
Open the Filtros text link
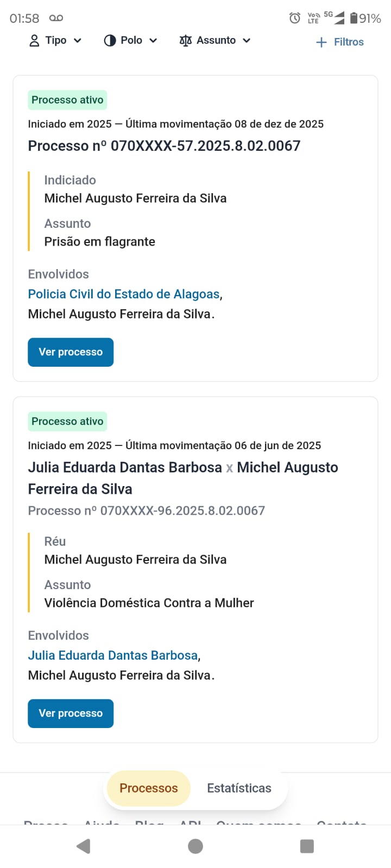click(x=349, y=42)
